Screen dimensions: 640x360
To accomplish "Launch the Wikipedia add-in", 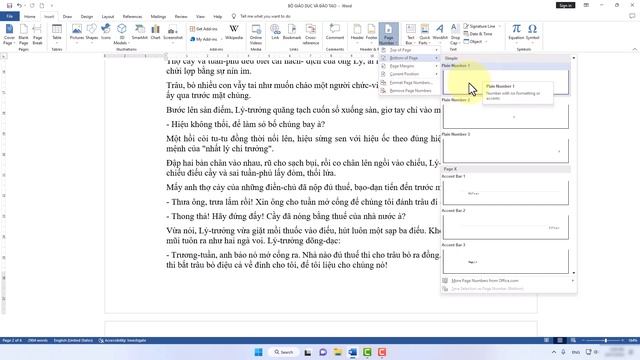I will tap(234, 33).
